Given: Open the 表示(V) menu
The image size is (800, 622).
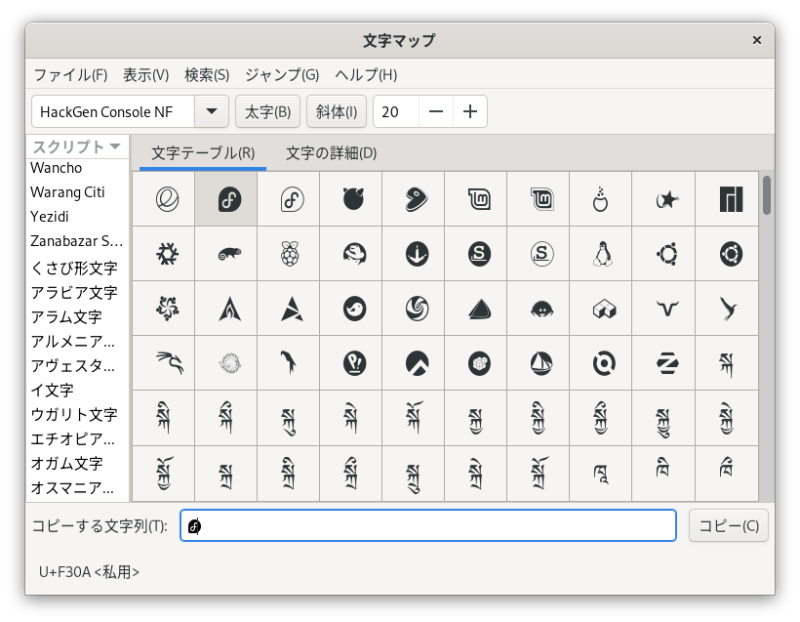Looking at the screenshot, I should (145, 75).
